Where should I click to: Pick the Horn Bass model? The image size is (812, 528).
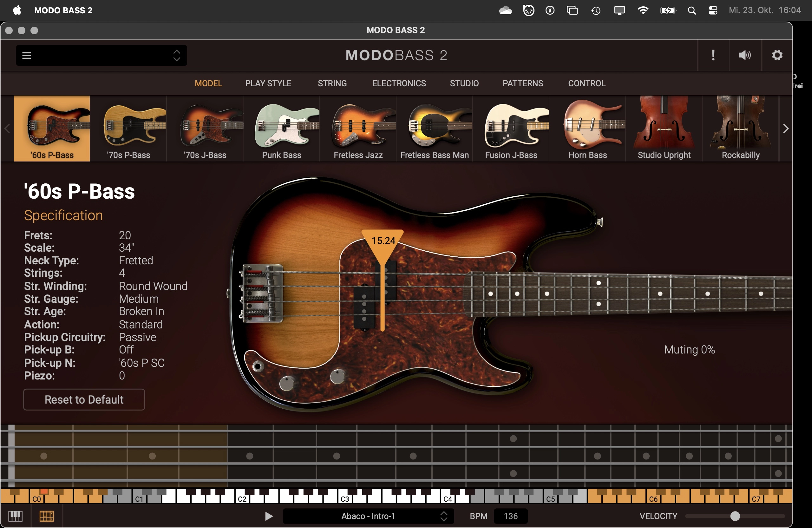(587, 128)
